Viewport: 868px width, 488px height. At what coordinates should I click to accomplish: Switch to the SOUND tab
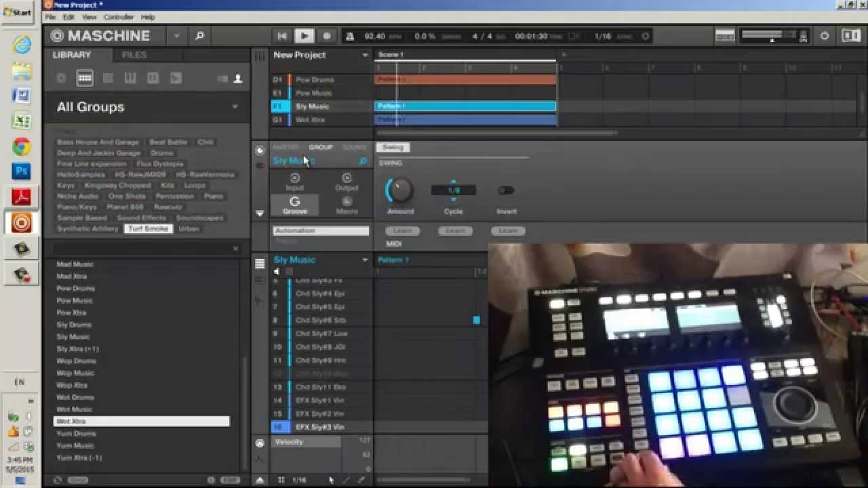(354, 147)
